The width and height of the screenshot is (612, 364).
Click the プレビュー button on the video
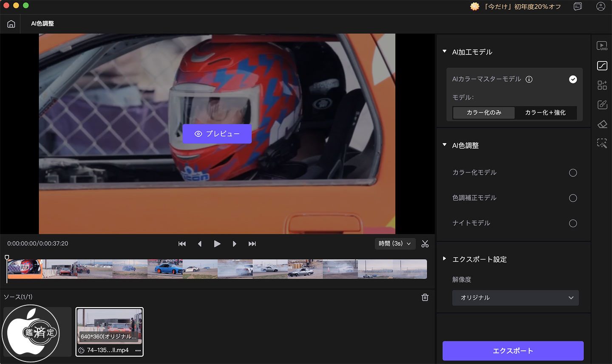point(217,134)
